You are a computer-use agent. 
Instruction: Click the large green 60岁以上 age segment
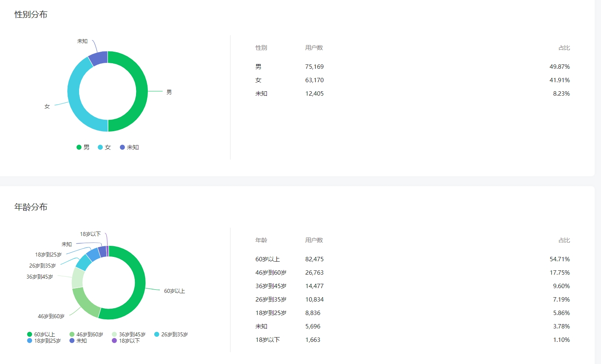pos(140,283)
